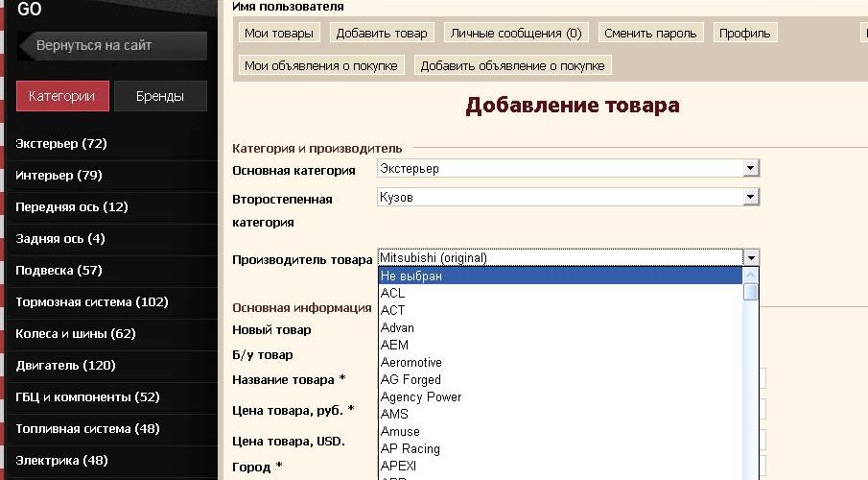
Task: Open the 'Подвеска (57)' category
Action: tap(59, 270)
